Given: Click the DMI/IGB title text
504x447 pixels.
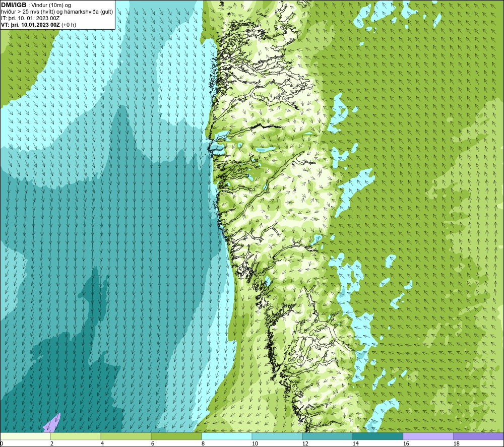Looking at the screenshot, I should (14, 5).
